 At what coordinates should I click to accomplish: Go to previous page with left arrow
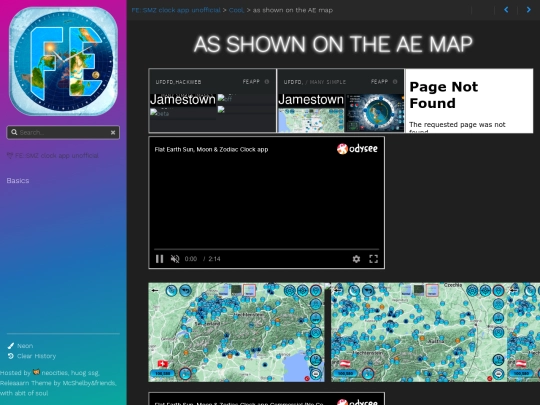506,10
